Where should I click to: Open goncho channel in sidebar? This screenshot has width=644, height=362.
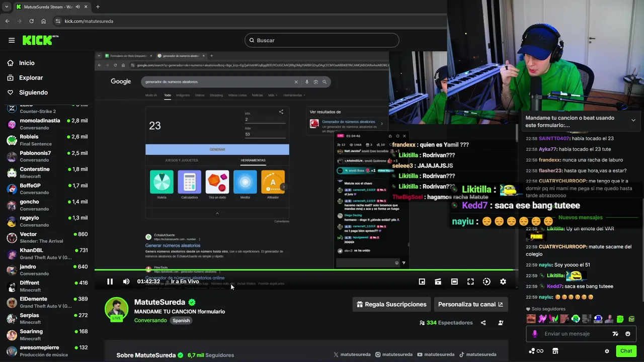(46, 205)
